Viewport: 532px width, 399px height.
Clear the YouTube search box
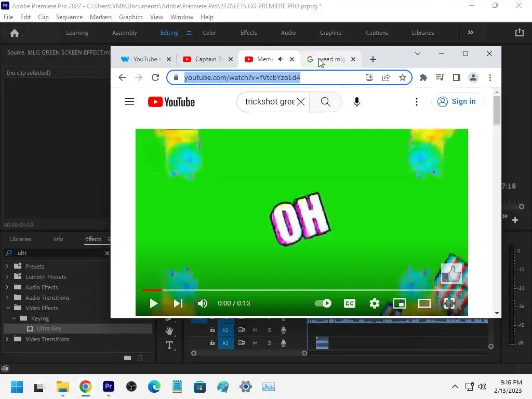[301, 102]
